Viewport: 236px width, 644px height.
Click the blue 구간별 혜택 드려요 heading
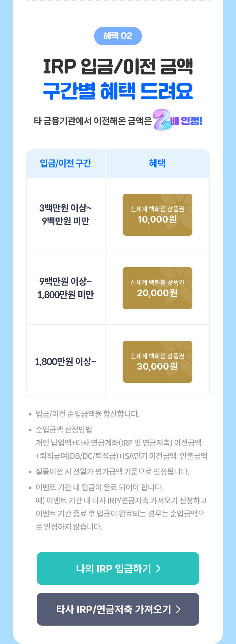pos(118,91)
